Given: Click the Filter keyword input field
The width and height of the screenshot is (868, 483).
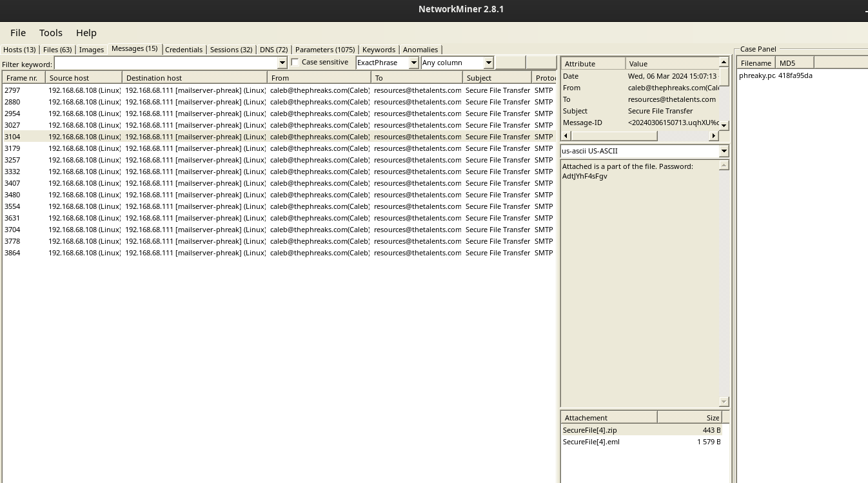Looking at the screenshot, I should point(166,63).
